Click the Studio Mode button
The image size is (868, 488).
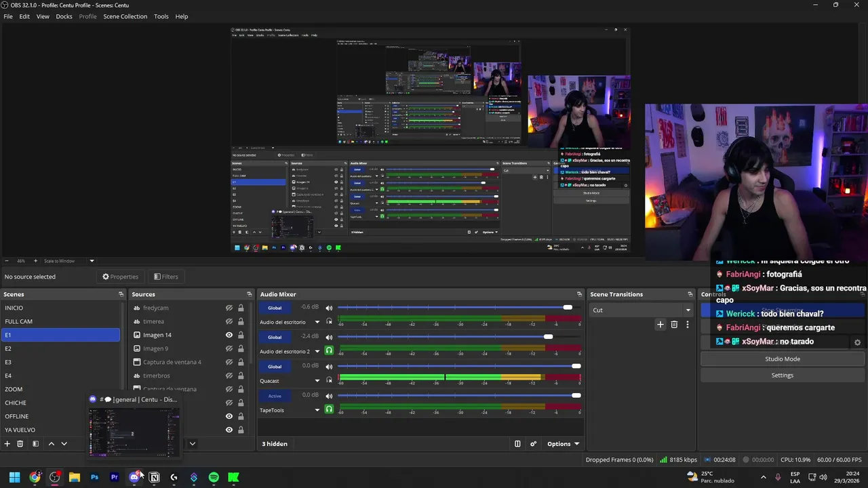tap(782, 359)
